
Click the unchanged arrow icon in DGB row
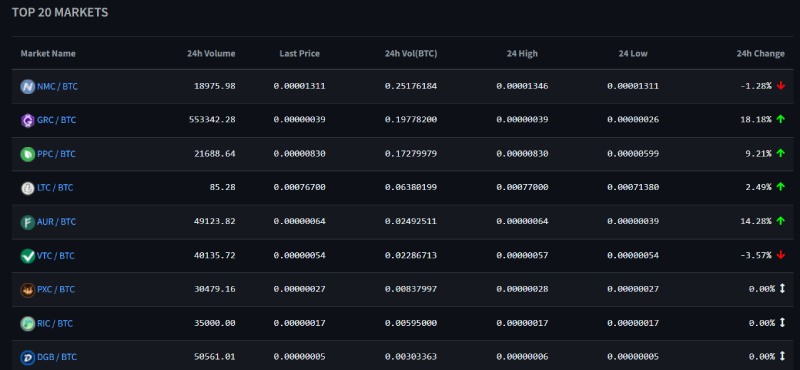click(781, 356)
